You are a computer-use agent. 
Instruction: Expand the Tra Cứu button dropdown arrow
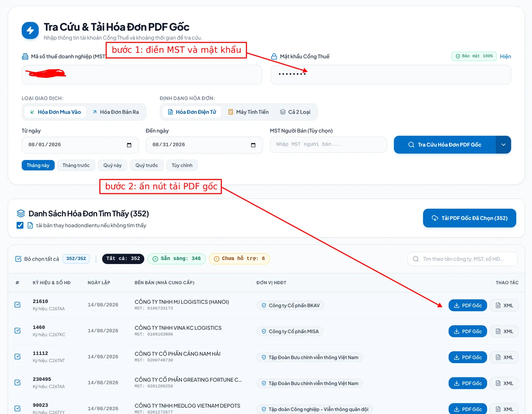pos(503,145)
